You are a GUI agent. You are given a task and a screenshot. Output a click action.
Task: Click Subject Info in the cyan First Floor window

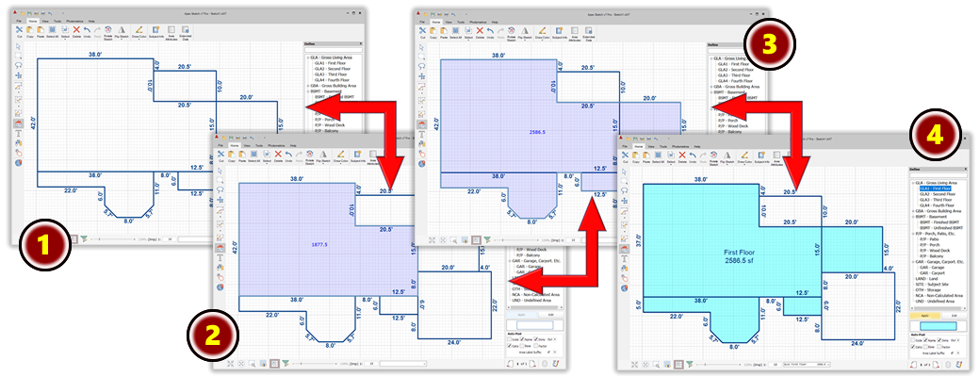[761, 156]
